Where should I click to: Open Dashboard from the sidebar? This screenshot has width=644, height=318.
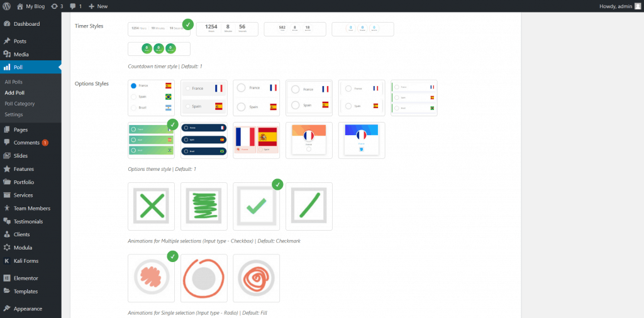[26, 24]
